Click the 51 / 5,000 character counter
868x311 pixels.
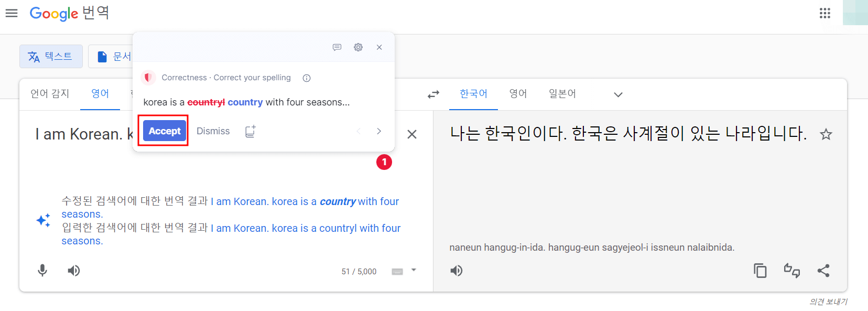click(x=359, y=272)
